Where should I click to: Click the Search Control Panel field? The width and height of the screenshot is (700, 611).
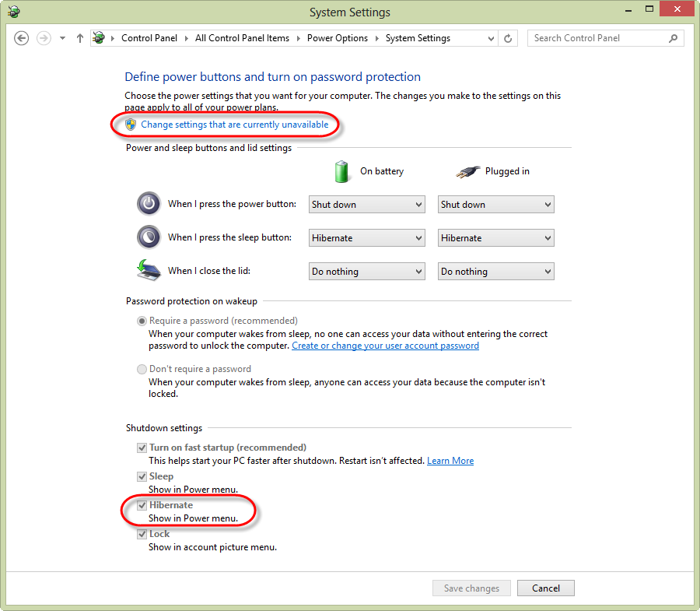point(597,38)
